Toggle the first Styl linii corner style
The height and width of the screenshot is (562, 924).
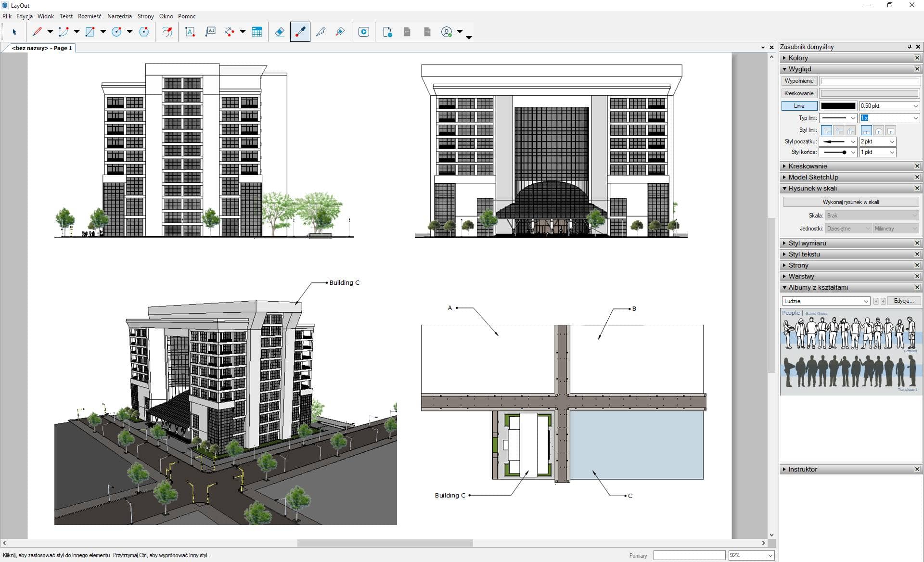[x=827, y=130]
